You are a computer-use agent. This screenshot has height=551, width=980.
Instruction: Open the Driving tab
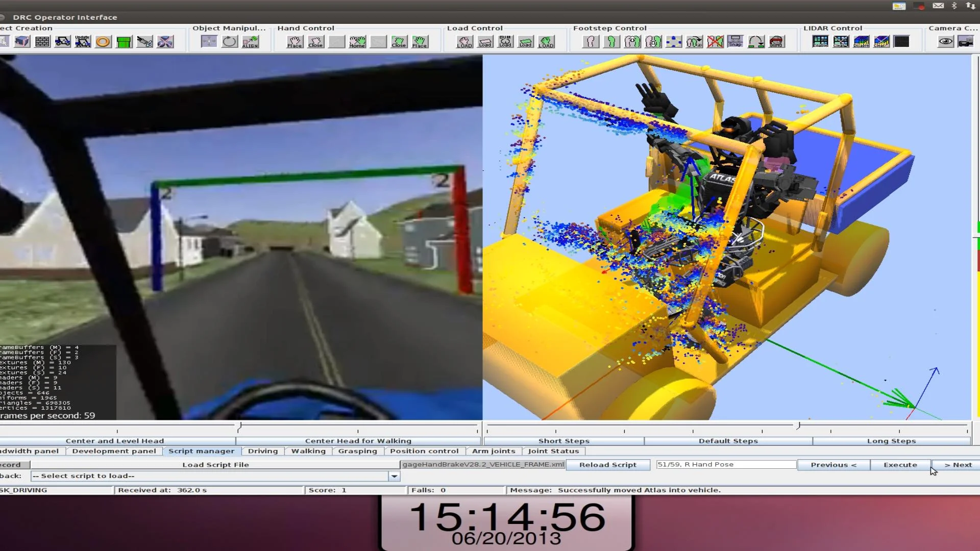[263, 451]
